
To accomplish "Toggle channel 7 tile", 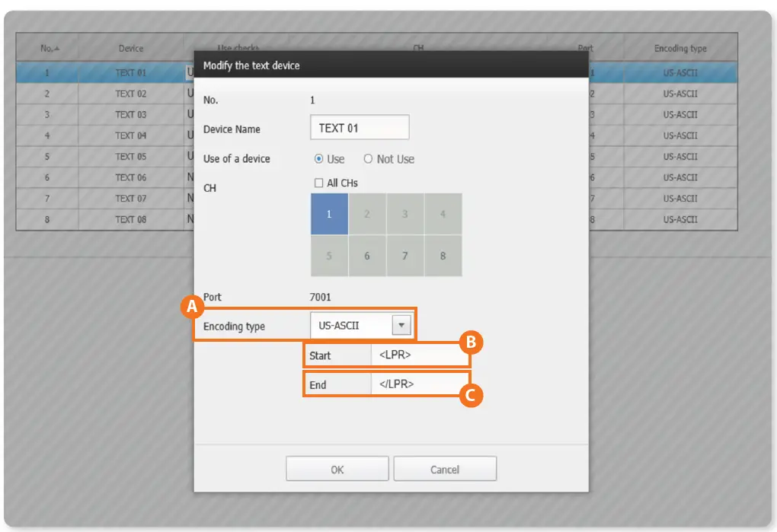I will (404, 256).
